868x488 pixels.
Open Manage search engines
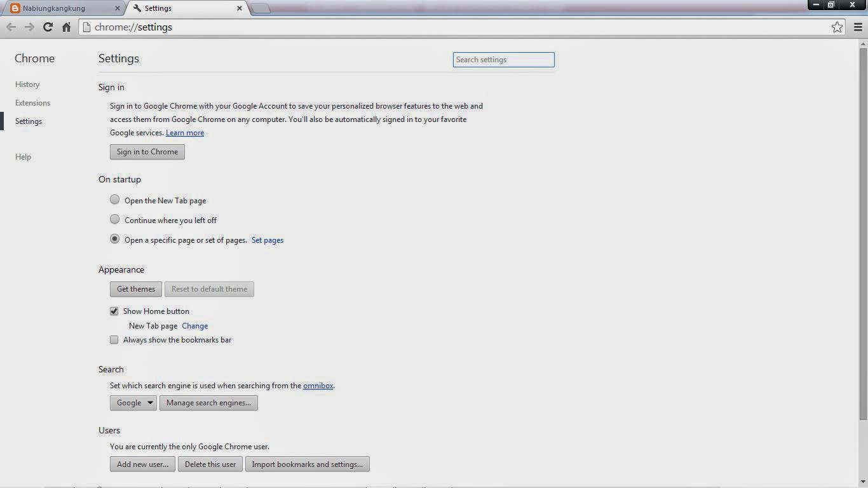pyautogui.click(x=208, y=403)
